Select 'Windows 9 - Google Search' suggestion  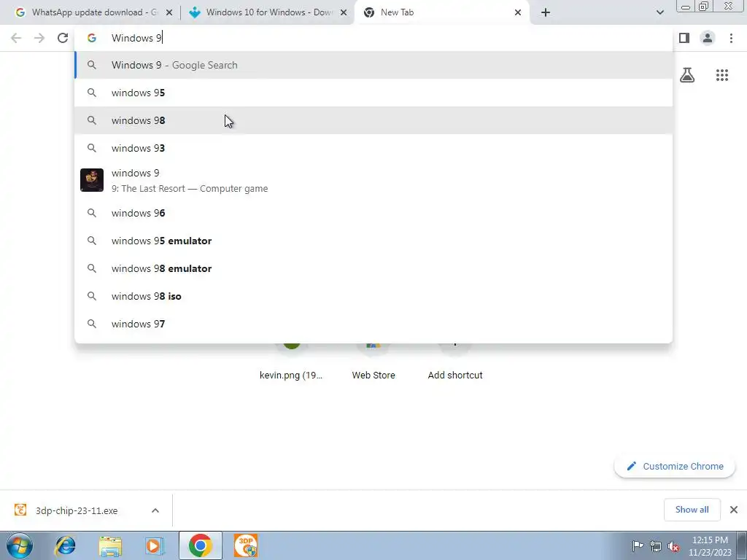tap(373, 65)
